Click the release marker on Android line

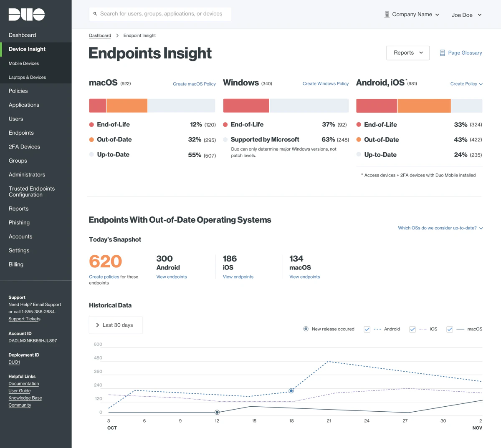click(291, 391)
